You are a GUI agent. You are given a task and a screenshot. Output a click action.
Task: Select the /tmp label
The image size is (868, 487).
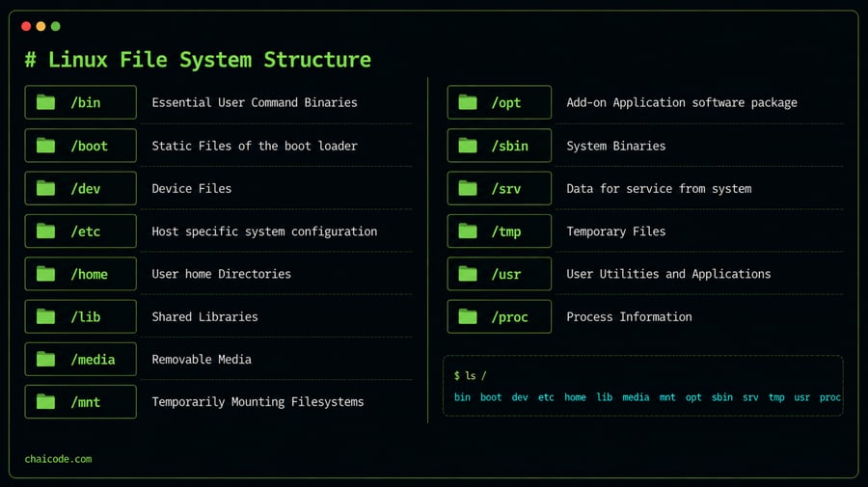(x=506, y=231)
